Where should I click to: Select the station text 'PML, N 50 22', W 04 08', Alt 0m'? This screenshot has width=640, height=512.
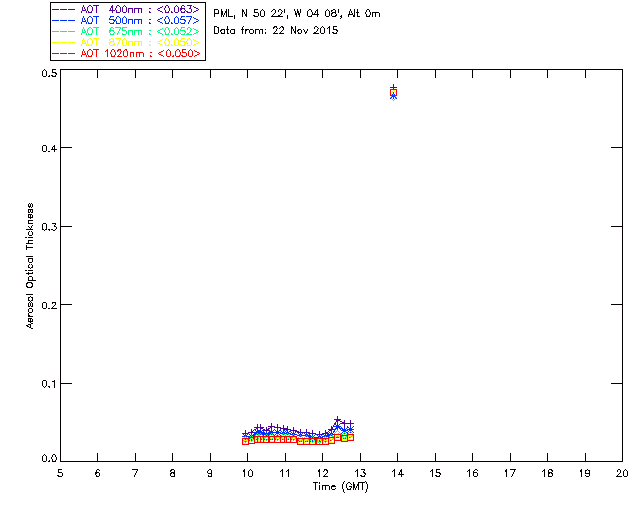297,14
